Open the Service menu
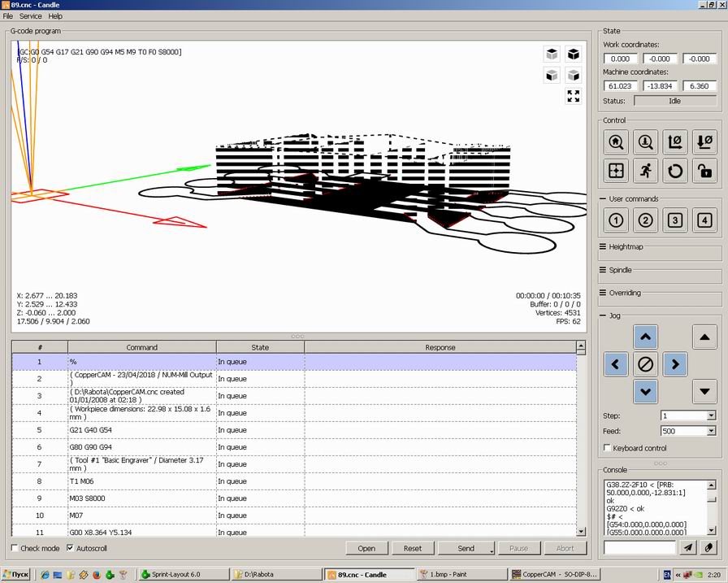 (x=31, y=15)
